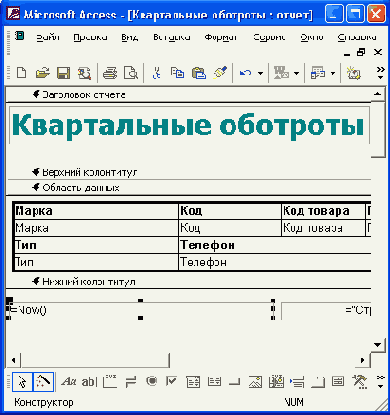The image size is (390, 415).
Task: Click the vertical scrollbar down arrow
Action: pyautogui.click(x=377, y=345)
